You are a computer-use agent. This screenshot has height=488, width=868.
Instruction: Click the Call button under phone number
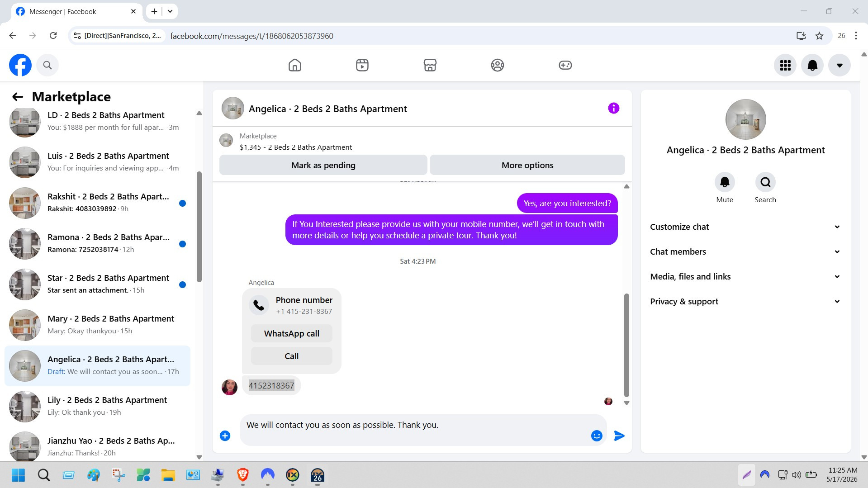click(x=292, y=356)
